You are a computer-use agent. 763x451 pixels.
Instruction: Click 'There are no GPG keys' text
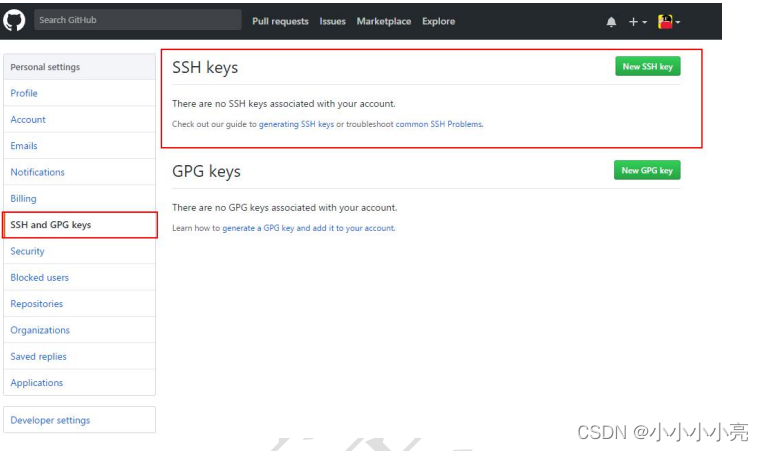point(285,208)
